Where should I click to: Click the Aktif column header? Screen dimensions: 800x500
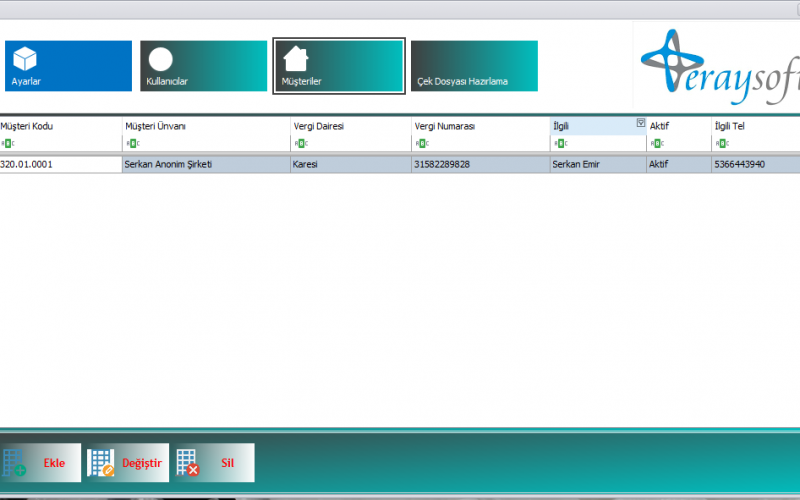tap(677, 126)
